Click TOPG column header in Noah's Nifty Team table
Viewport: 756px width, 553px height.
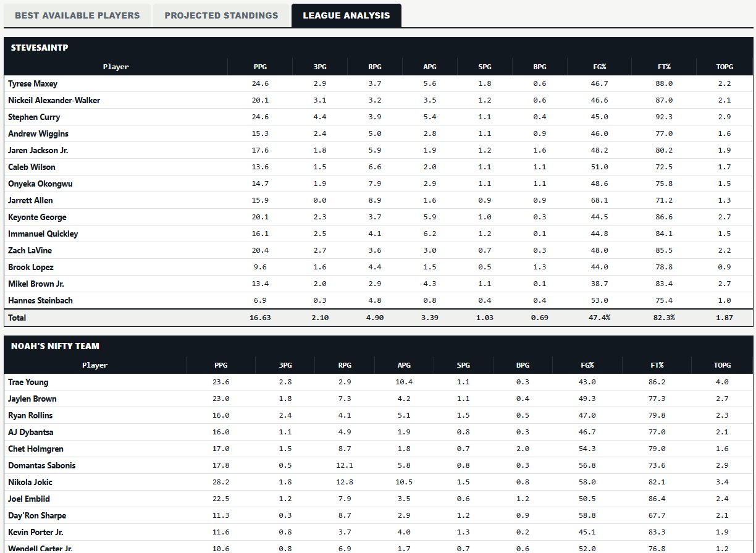pyautogui.click(x=722, y=365)
